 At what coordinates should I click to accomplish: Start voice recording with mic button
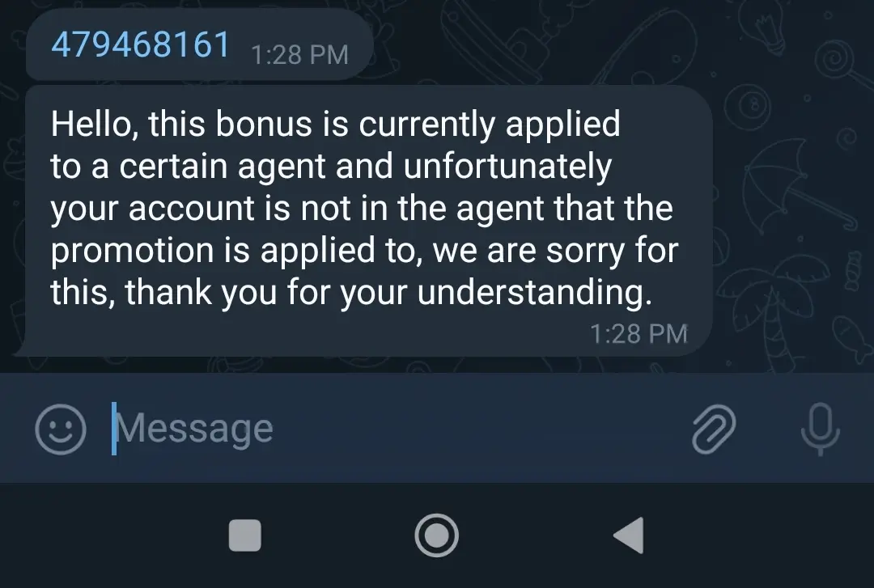click(x=820, y=429)
